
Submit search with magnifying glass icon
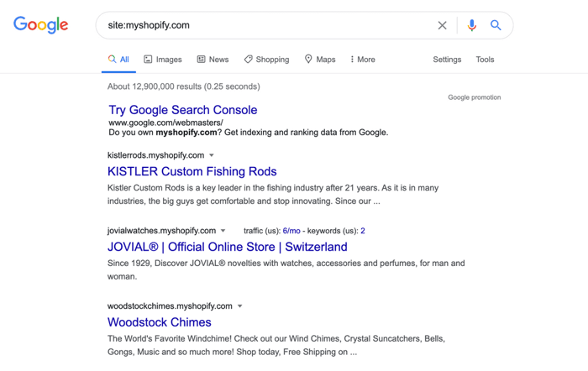(x=496, y=25)
